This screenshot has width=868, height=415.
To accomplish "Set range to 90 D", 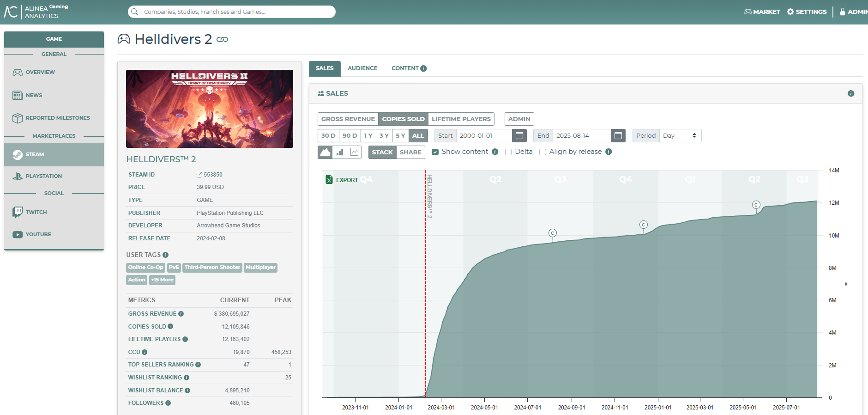I will tap(350, 135).
